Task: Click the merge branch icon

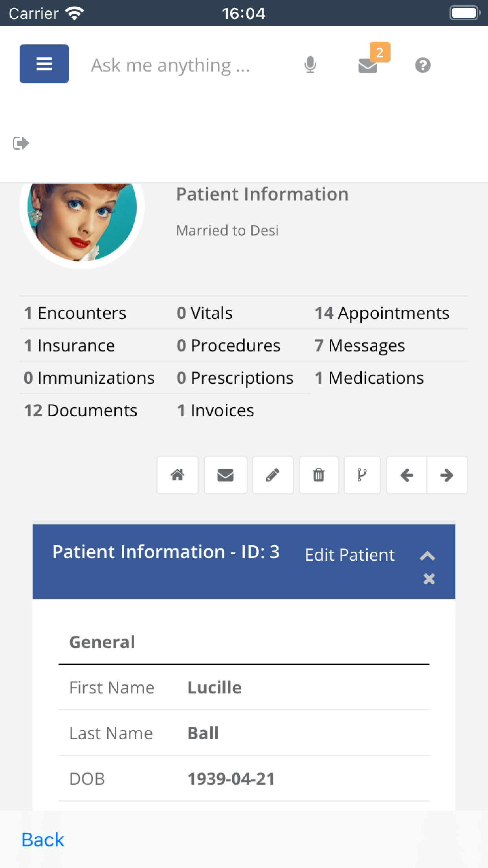Action: click(362, 475)
